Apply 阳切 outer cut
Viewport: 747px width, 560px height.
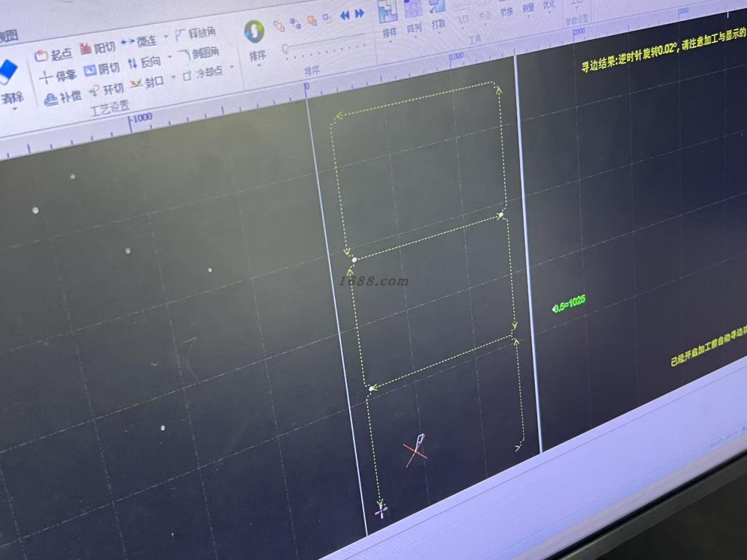pos(97,48)
